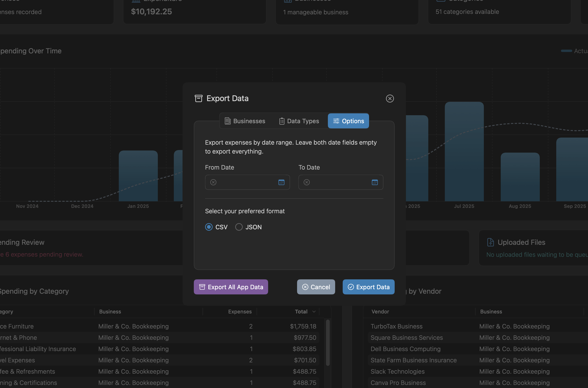The image size is (588, 388).
Task: Click the sliders icon on the Options tab
Action: tap(336, 121)
